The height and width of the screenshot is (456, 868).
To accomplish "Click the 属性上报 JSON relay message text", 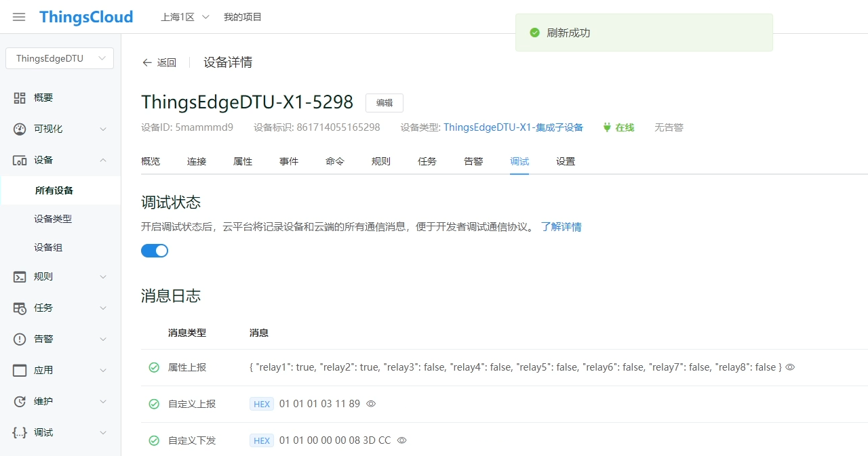I will [x=515, y=367].
